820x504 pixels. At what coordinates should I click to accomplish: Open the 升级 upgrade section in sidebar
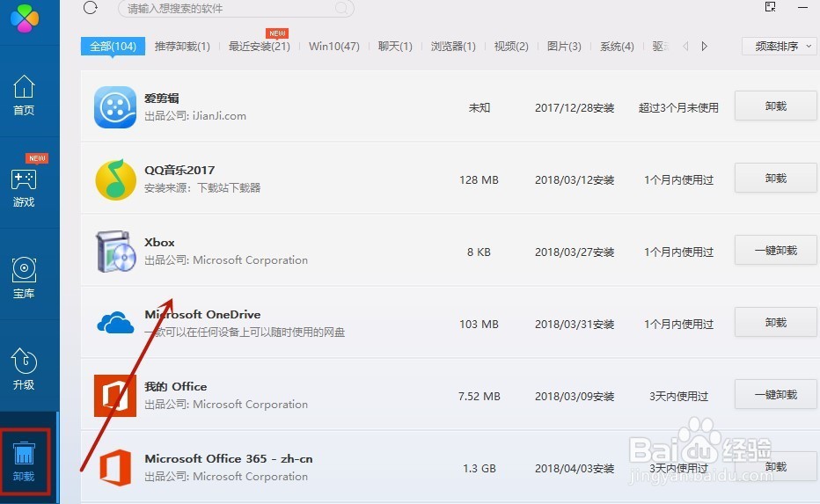tap(24, 369)
